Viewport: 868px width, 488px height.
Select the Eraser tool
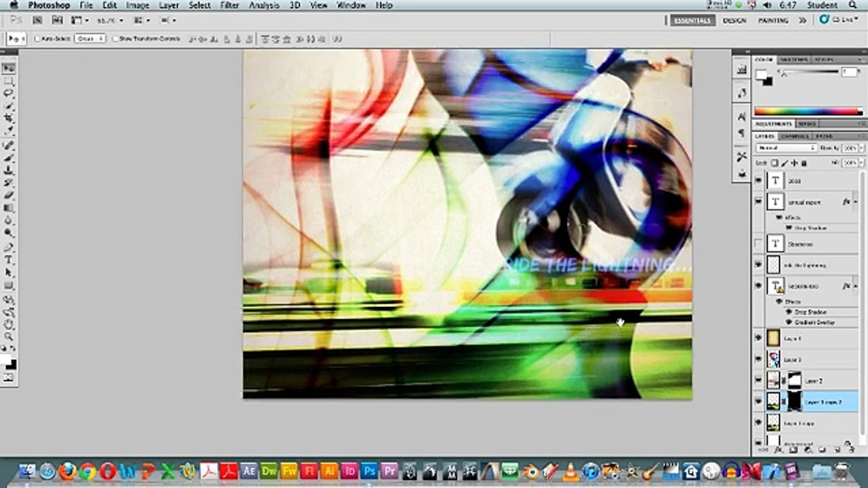pos(9,195)
